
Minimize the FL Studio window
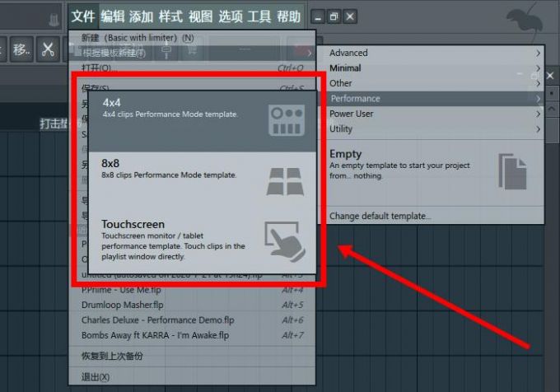(x=318, y=16)
